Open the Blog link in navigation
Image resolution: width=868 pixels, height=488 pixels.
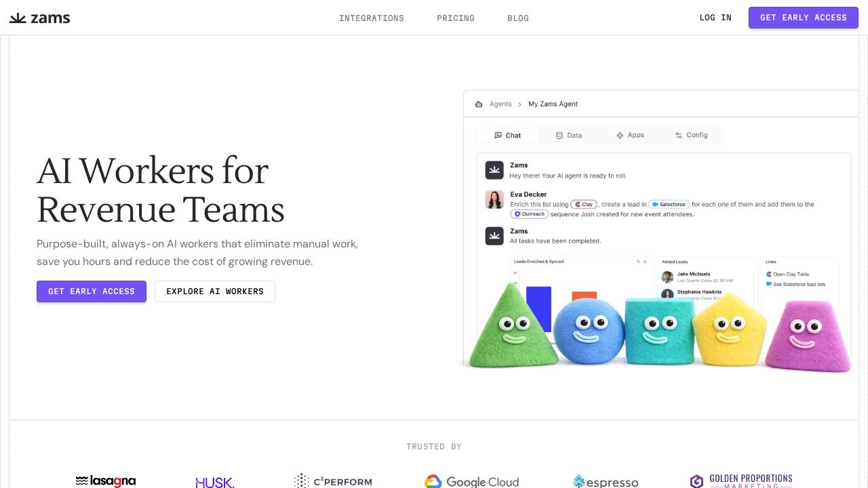pyautogui.click(x=518, y=18)
